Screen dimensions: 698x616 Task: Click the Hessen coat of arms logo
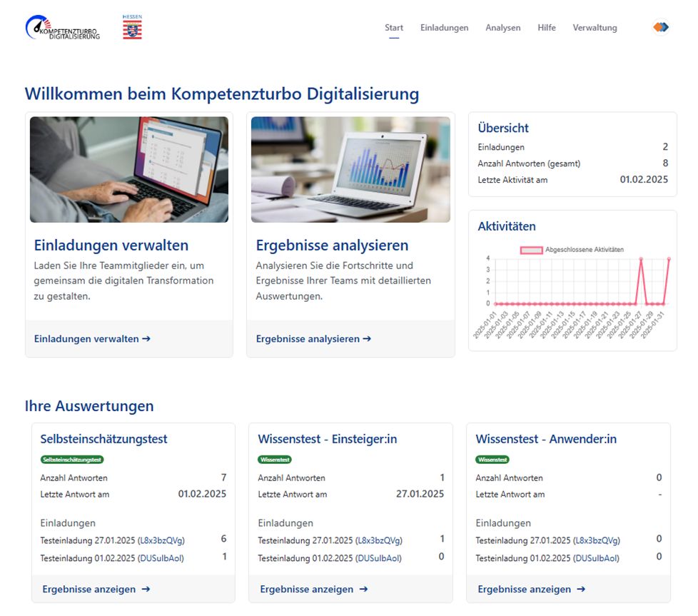click(x=132, y=27)
